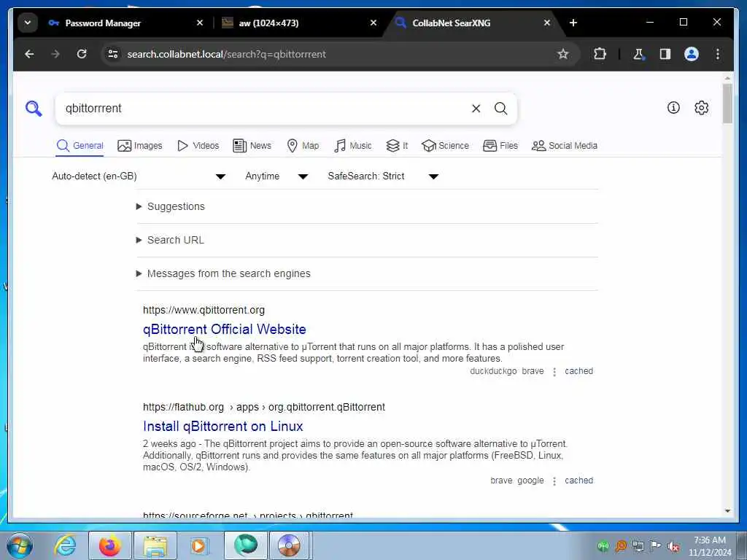Open the Chrome profile avatar

(x=692, y=54)
